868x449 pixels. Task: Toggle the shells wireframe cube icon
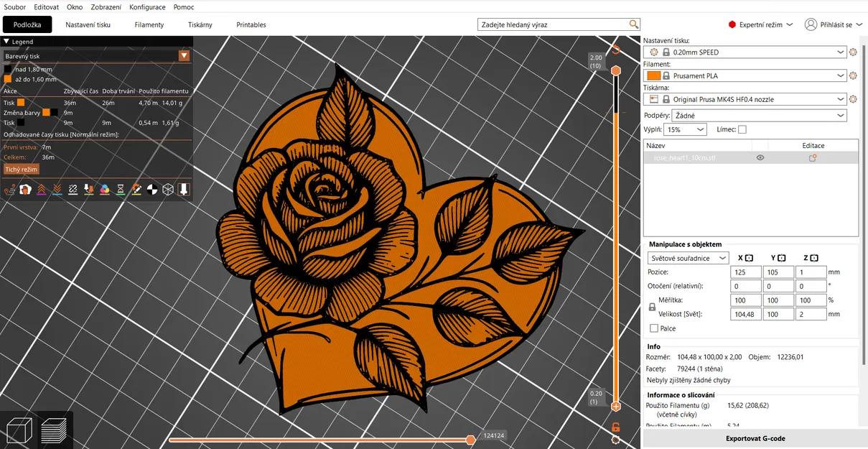167,188
